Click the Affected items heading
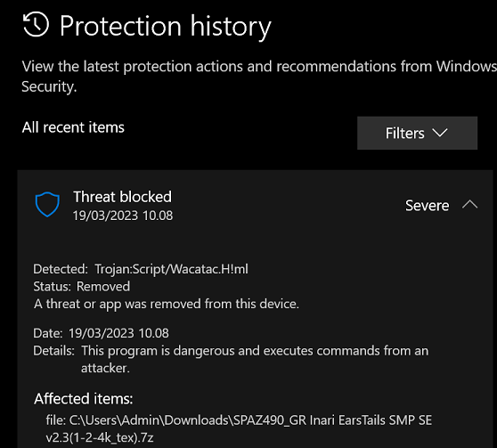Viewport: 497px width, 448px height. pyautogui.click(x=84, y=398)
